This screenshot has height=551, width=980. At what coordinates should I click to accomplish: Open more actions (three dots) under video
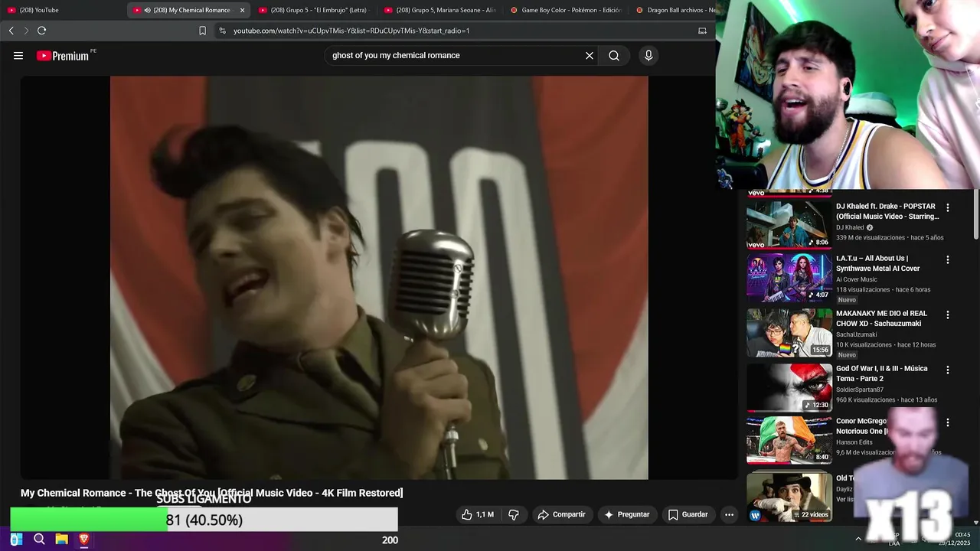(729, 515)
